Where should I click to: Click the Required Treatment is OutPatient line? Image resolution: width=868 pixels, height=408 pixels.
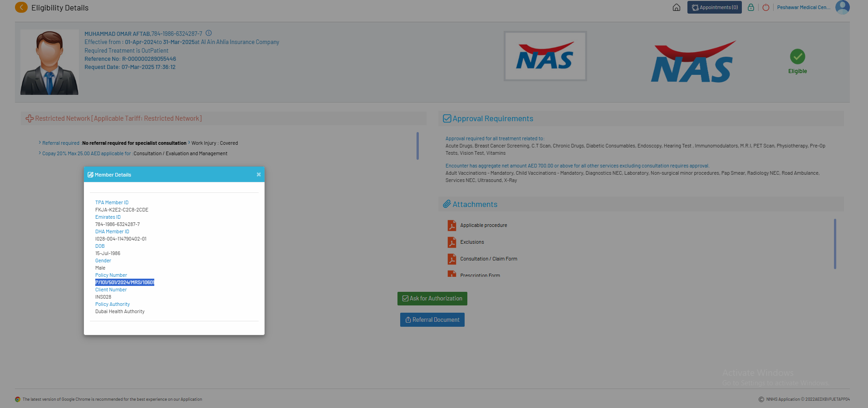(126, 51)
